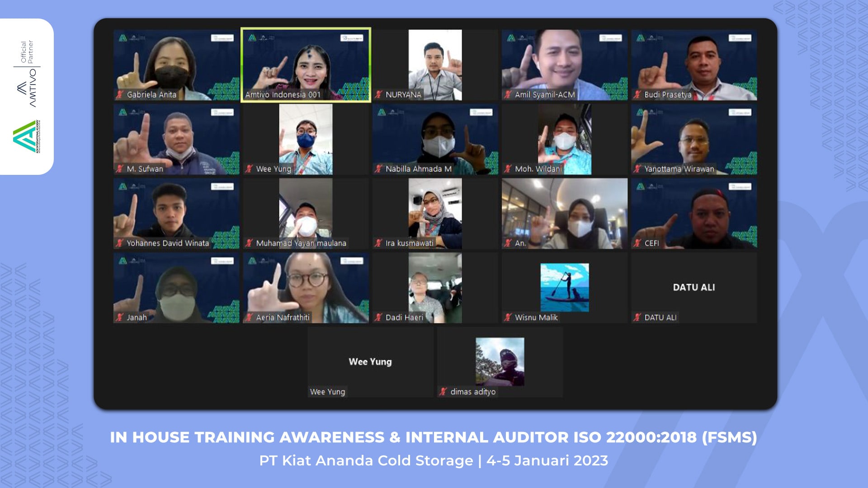The height and width of the screenshot is (488, 868).
Task: Click muted mic icon beside M. Sufwan
Action: click(120, 169)
